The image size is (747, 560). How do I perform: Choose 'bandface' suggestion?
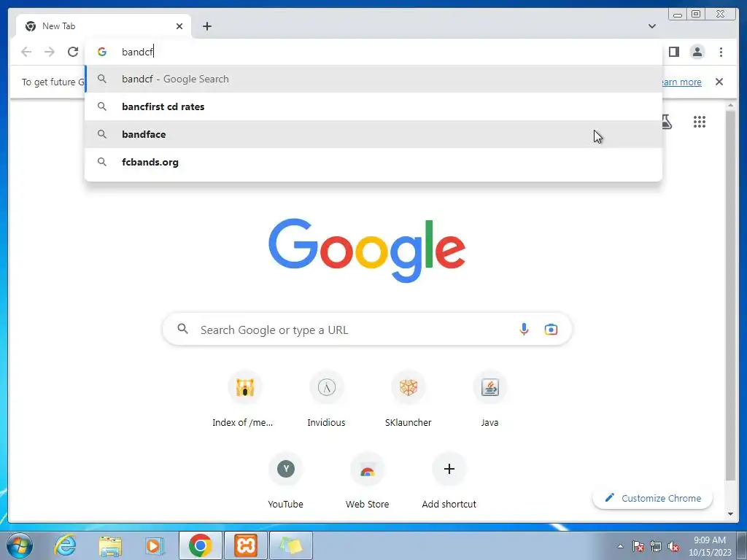pos(373,134)
